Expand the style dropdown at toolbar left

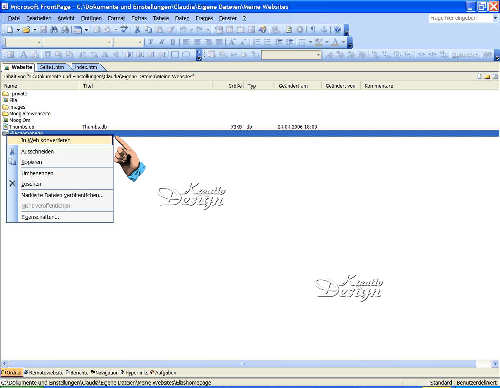coord(39,42)
